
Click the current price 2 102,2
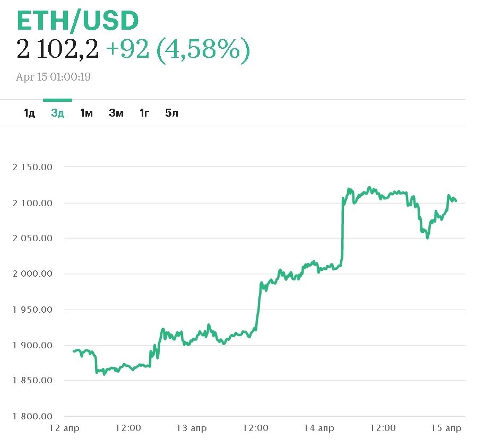click(x=57, y=50)
